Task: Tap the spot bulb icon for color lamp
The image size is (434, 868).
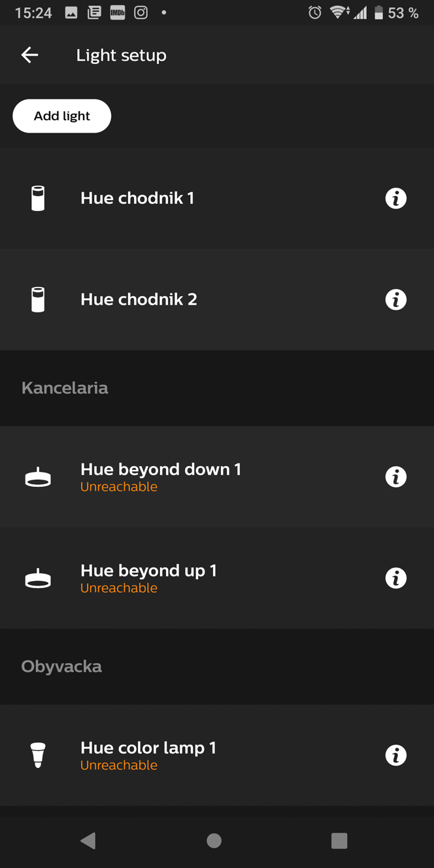Action: click(x=38, y=755)
